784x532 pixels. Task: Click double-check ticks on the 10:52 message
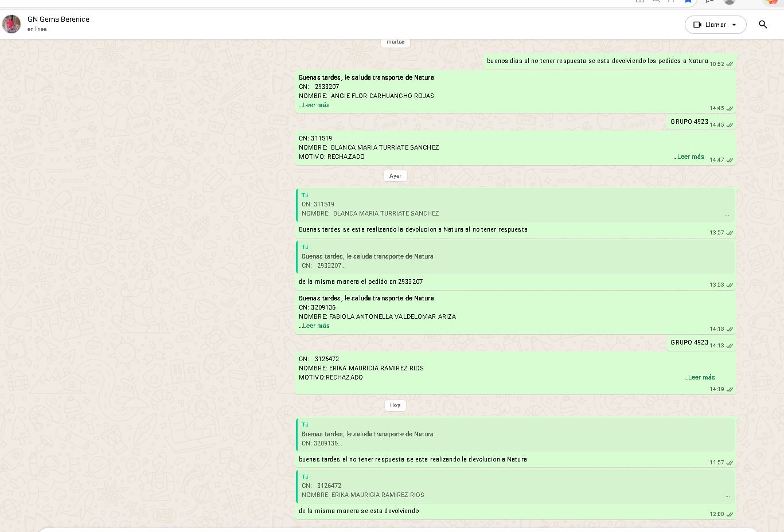point(730,64)
